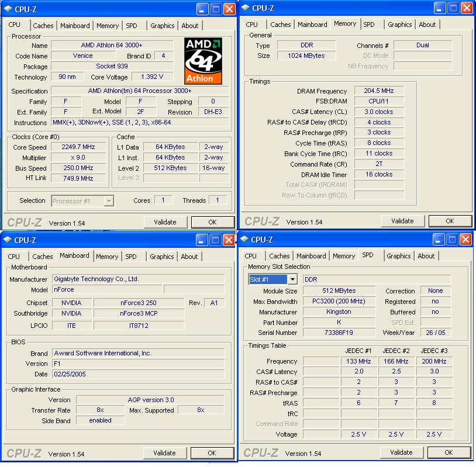The height and width of the screenshot is (467, 476).
Task: Click manufacturer field Gigabyte Technology Co., Ltd.
Action: (139, 279)
